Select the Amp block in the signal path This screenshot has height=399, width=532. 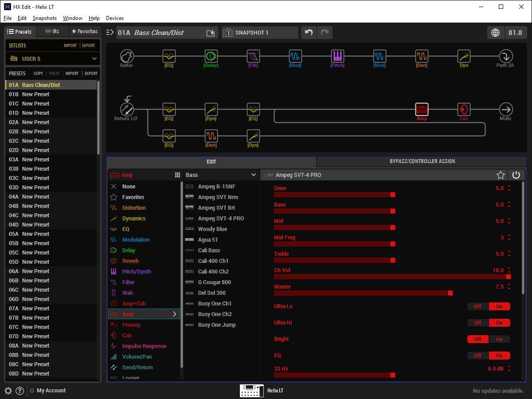422,109
